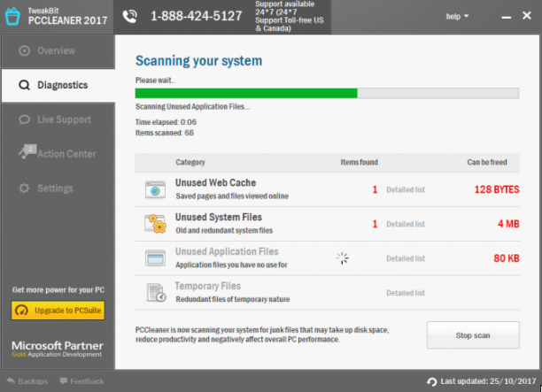542x392 pixels.
Task: Open Feedback in the bottom bar
Action: 81,381
